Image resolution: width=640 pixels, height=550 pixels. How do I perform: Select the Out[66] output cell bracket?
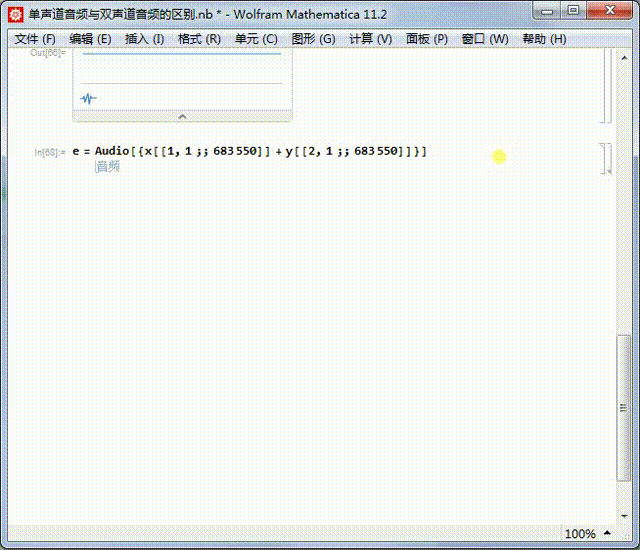[x=604, y=86]
